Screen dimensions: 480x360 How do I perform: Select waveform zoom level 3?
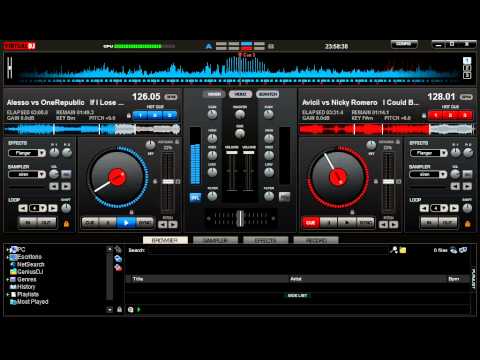(x=467, y=76)
